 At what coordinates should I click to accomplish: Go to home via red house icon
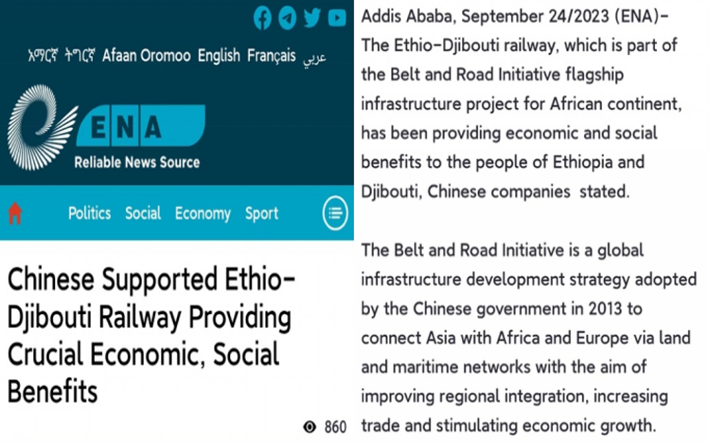click(15, 213)
